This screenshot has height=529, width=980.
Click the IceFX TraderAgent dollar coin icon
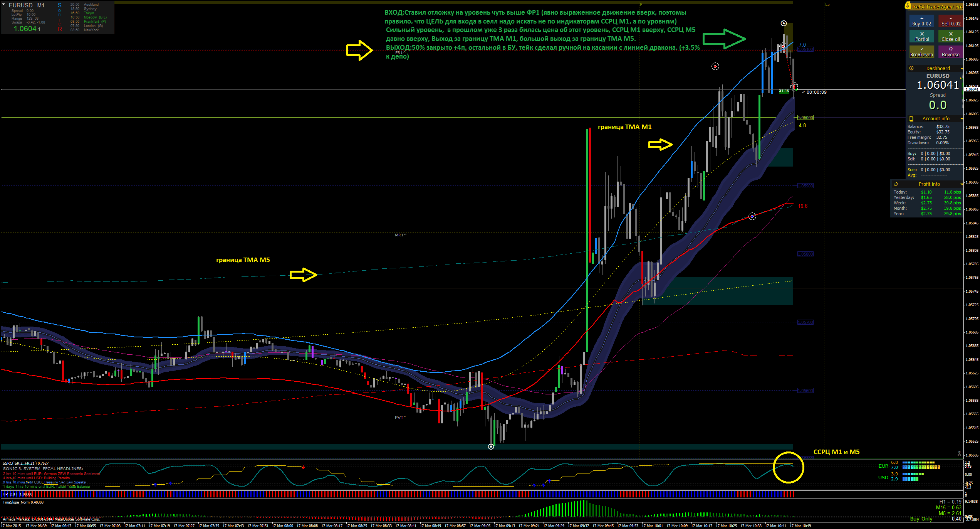pyautogui.click(x=908, y=6)
